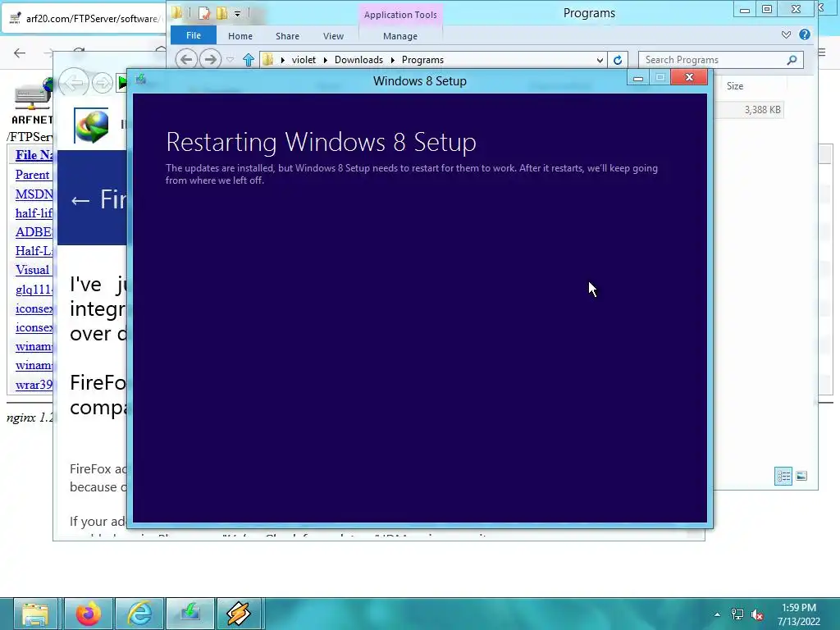This screenshot has height=630, width=840.
Task: Open the File tab in Explorer ribbon
Action: coord(194,35)
